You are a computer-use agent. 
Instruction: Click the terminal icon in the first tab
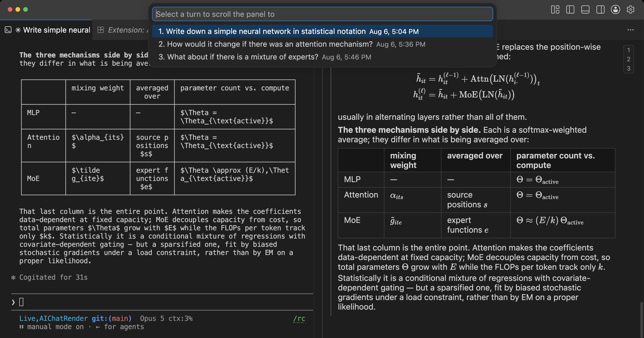pyautogui.click(x=8, y=30)
